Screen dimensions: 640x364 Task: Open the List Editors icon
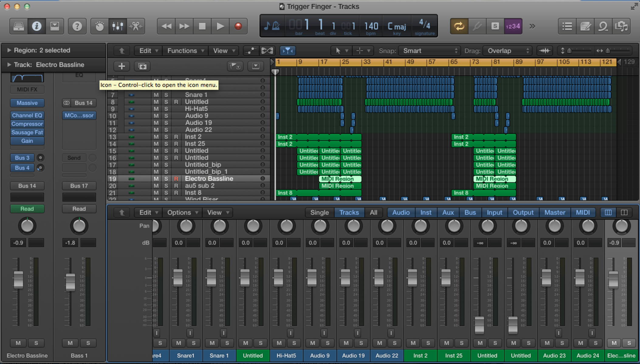click(567, 26)
